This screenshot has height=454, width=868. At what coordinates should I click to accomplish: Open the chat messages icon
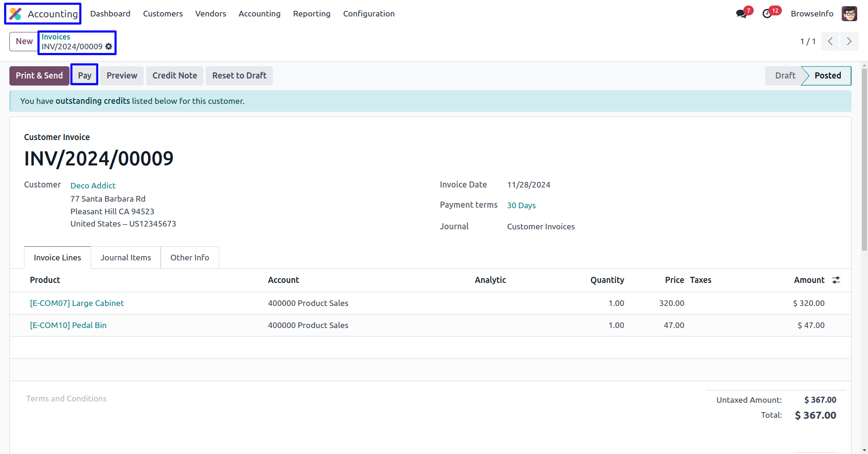741,14
